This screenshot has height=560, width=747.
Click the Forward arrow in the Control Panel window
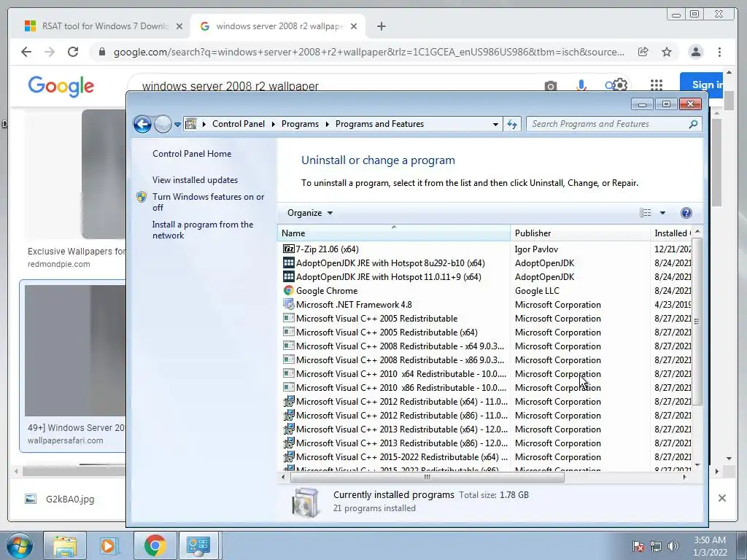pos(163,124)
